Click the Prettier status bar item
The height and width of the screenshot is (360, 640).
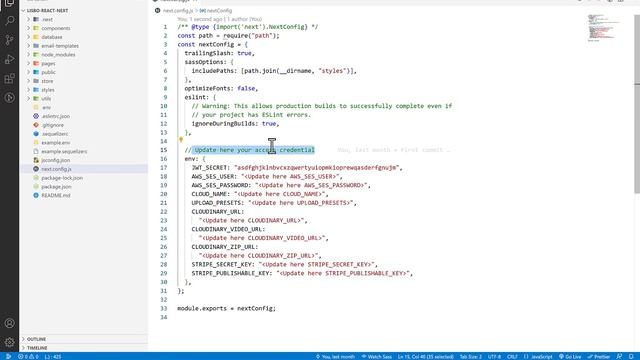599,357
